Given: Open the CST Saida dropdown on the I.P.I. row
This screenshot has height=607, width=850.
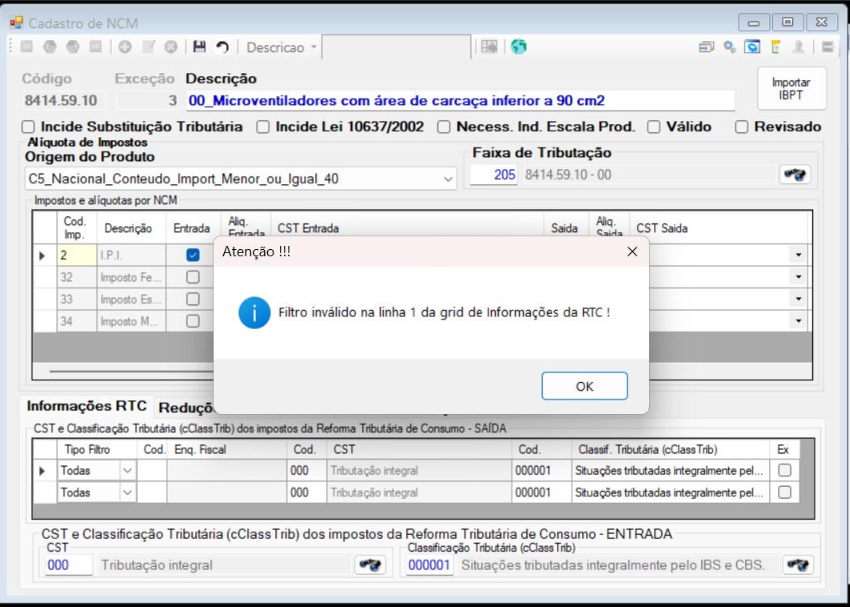Looking at the screenshot, I should tap(798, 255).
